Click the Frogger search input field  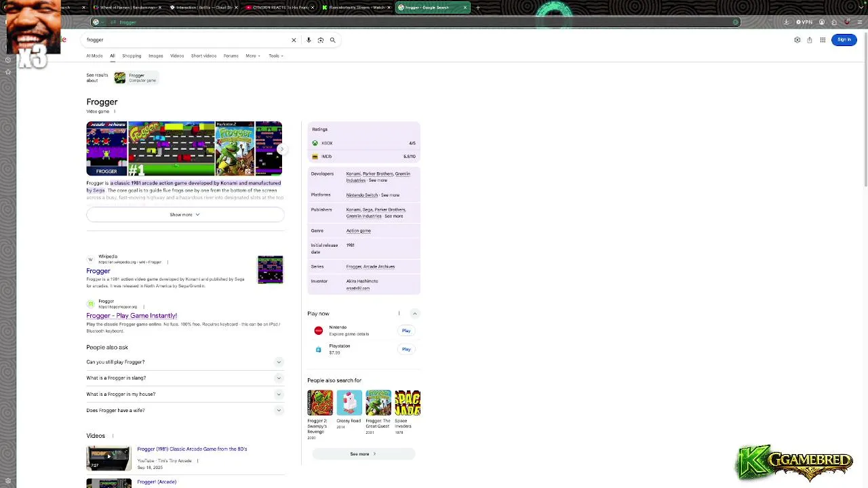coord(186,40)
